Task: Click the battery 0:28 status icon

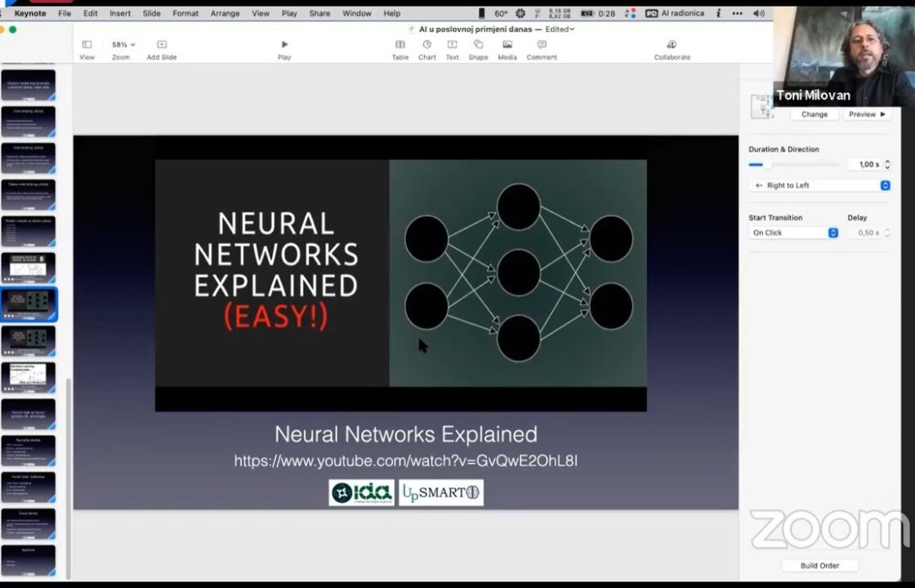Action: pyautogui.click(x=597, y=13)
